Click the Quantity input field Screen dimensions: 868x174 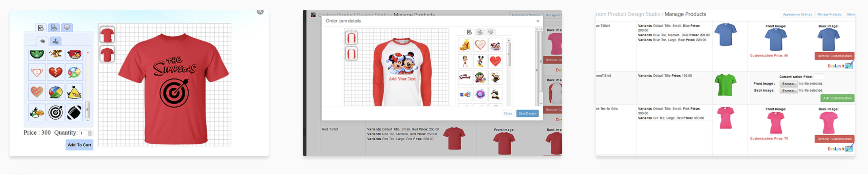[x=83, y=133]
